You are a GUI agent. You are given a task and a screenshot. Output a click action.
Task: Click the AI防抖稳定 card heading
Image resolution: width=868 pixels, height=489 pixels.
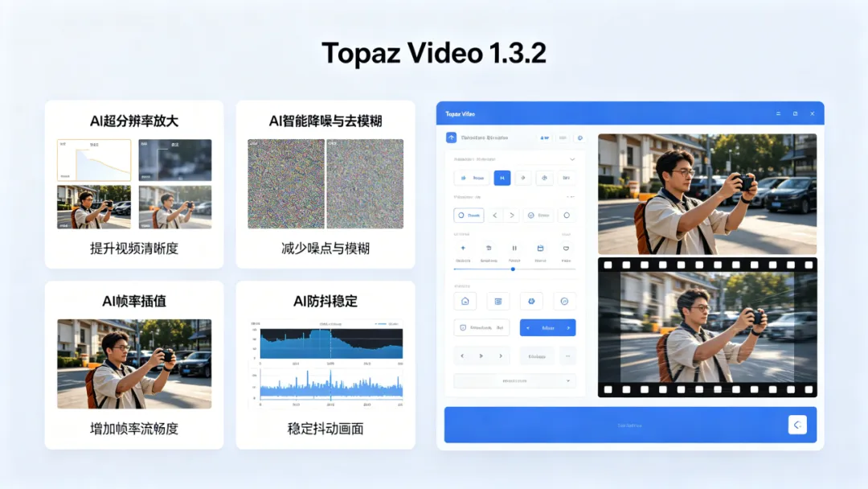point(325,301)
